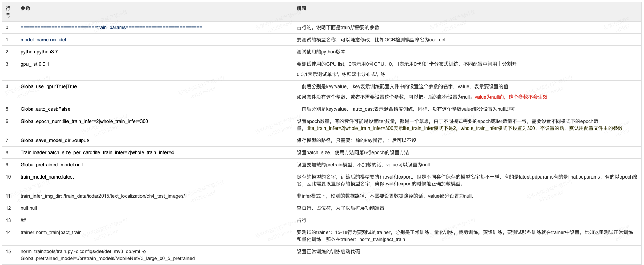Click explanation 保存模型的路径
The width and height of the screenshot is (644, 265).
pyautogui.click(x=356, y=140)
